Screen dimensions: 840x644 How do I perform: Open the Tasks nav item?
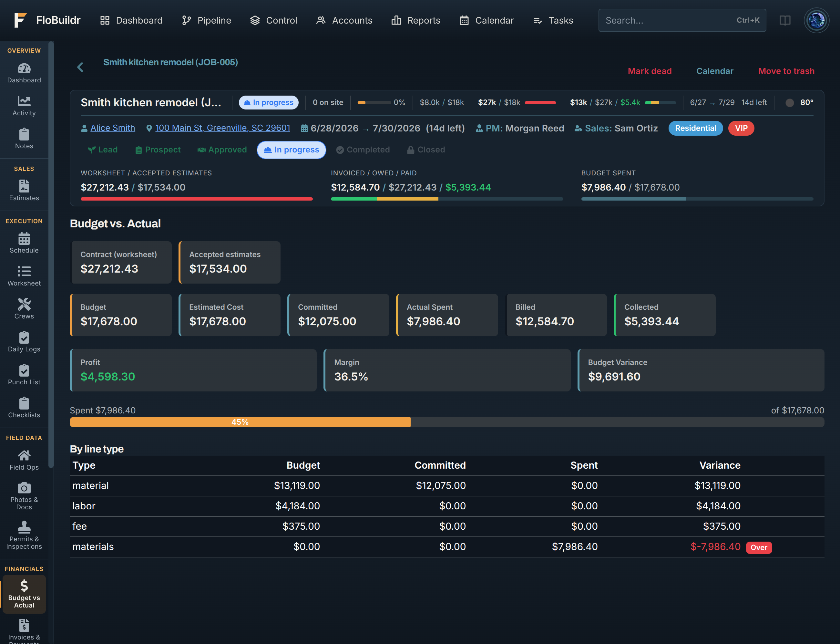click(x=553, y=20)
